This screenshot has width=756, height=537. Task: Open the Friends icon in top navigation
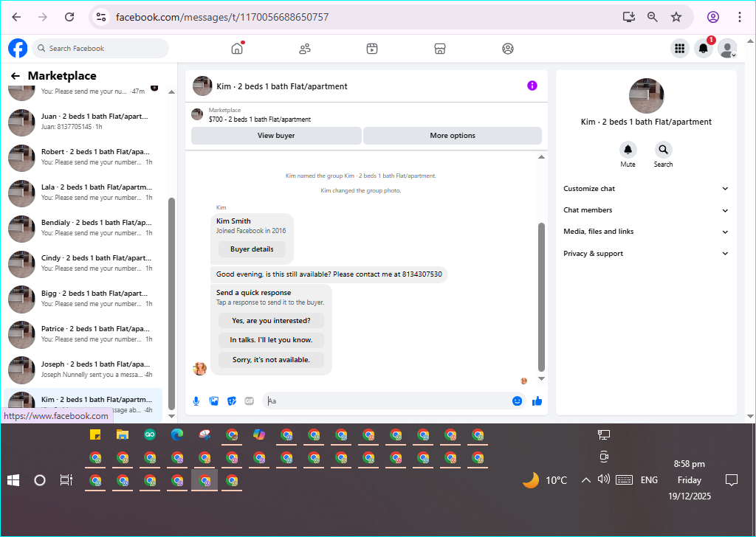(x=305, y=49)
